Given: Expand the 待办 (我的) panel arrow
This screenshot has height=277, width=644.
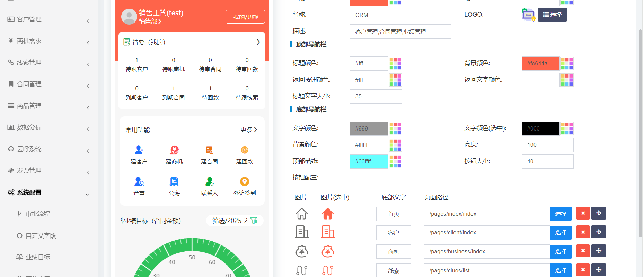Looking at the screenshot, I should click(258, 42).
